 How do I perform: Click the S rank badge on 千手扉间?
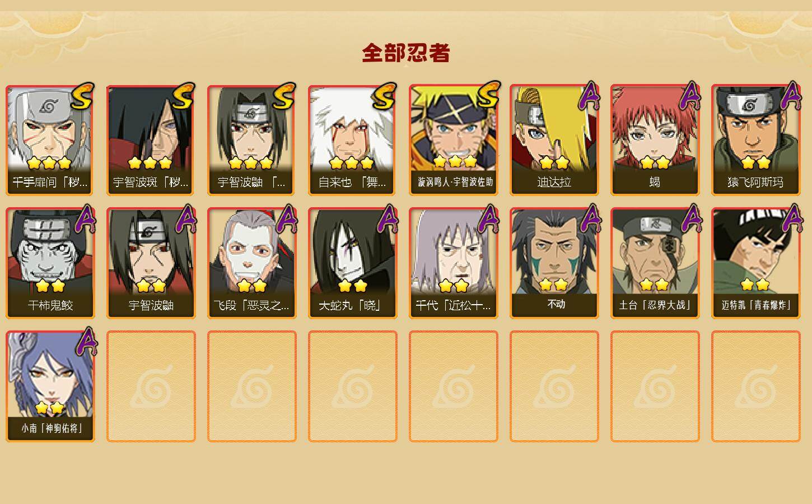[82, 96]
